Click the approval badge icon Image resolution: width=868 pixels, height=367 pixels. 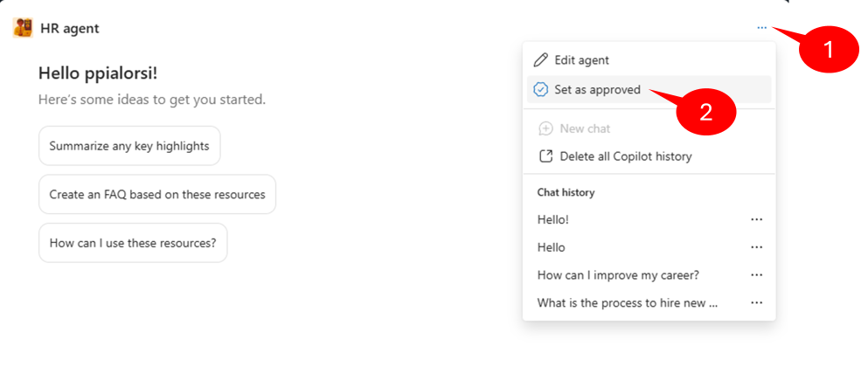(x=540, y=90)
